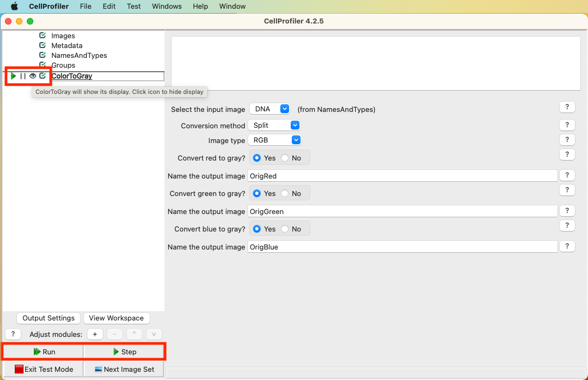Screen dimensions: 588x380
Task: Edit the OrigGreen output image name field
Action: pyautogui.click(x=402, y=211)
